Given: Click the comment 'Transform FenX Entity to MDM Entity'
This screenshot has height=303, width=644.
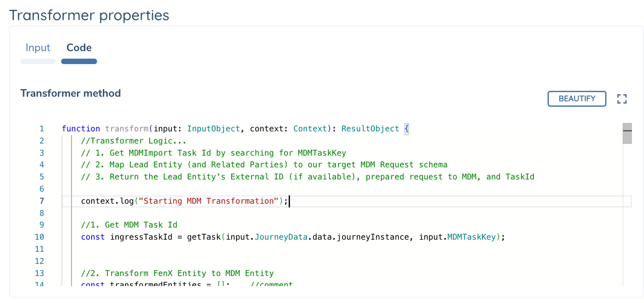Looking at the screenshot, I should (177, 273).
